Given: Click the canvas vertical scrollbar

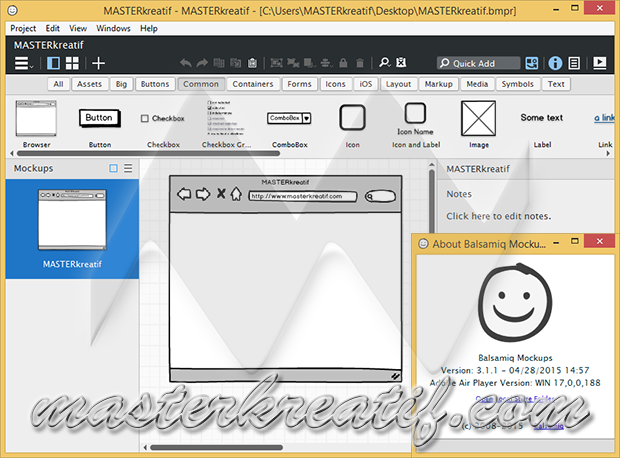Looking at the screenshot, I should (432, 202).
